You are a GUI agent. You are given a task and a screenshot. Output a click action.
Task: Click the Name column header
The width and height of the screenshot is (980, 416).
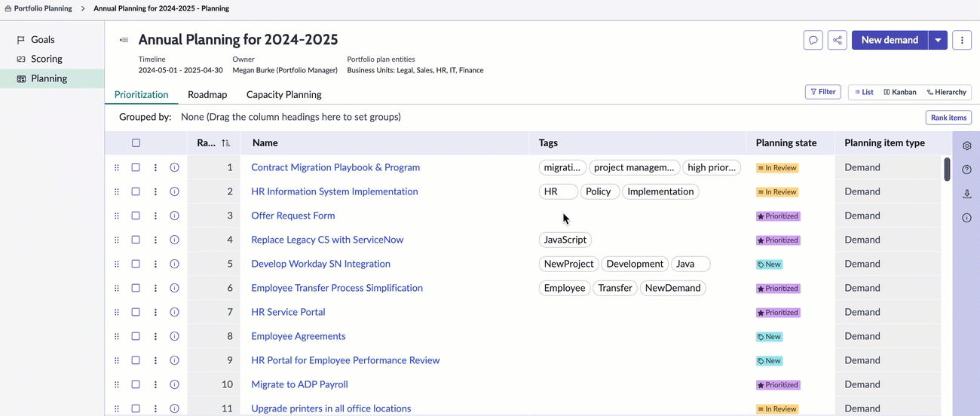pyautogui.click(x=384, y=142)
